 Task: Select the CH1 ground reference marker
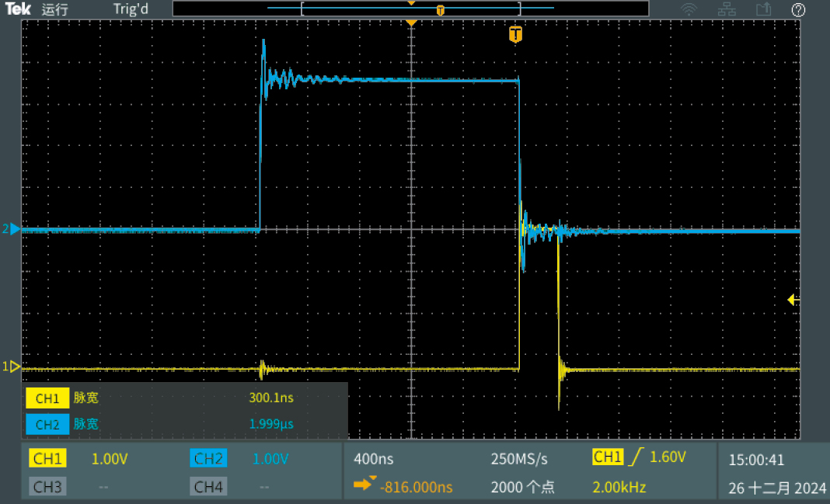tap(11, 367)
